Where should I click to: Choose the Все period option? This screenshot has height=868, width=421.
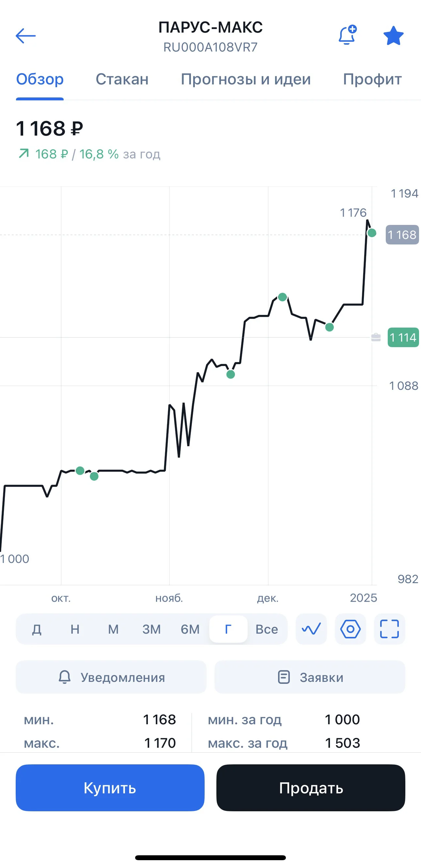267,629
